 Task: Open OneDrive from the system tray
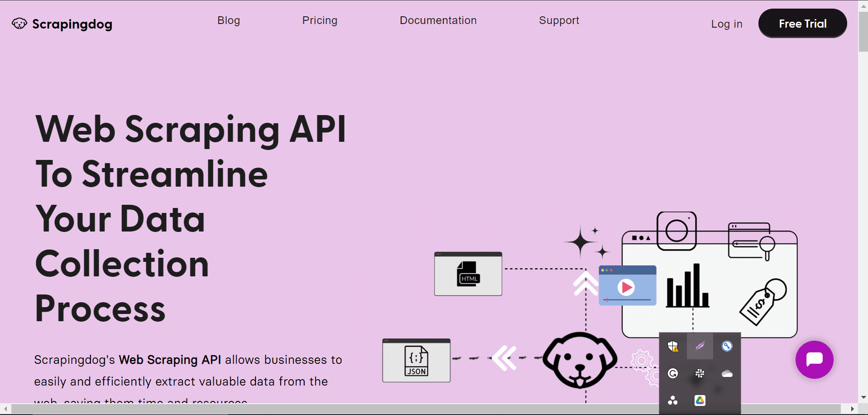(727, 373)
